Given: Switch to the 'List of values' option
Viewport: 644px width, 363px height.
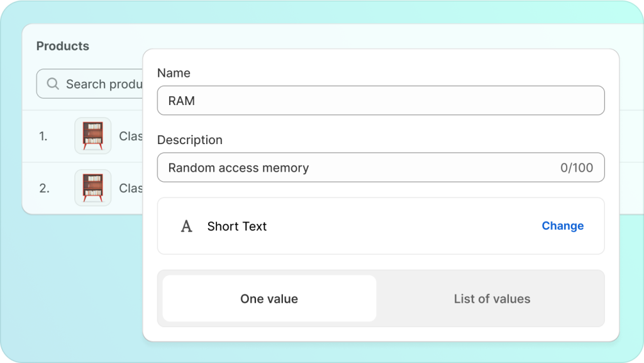Looking at the screenshot, I should pos(492,299).
